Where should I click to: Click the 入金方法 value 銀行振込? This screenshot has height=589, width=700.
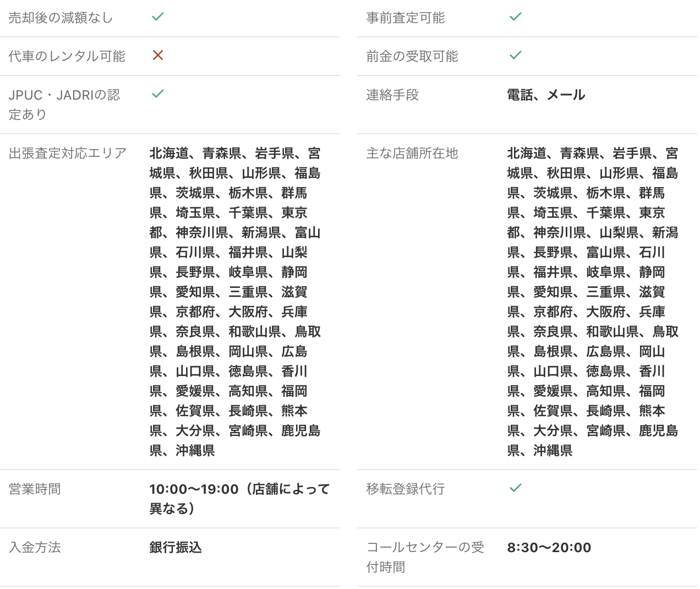pyautogui.click(x=176, y=548)
